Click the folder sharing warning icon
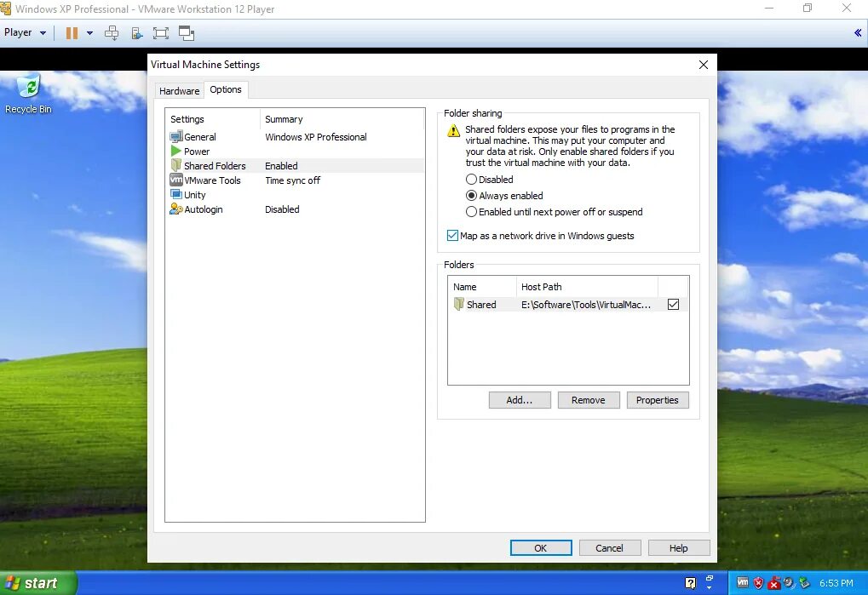 click(453, 130)
